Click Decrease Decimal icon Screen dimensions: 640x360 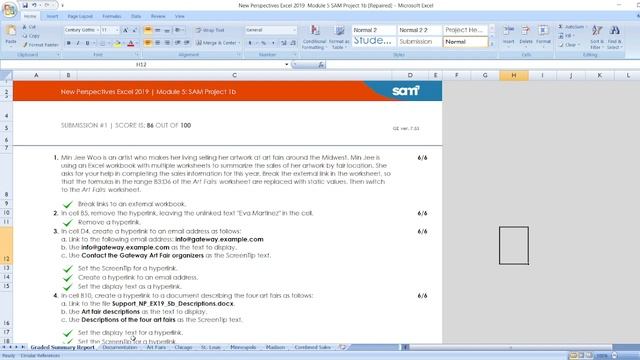[x=293, y=43]
